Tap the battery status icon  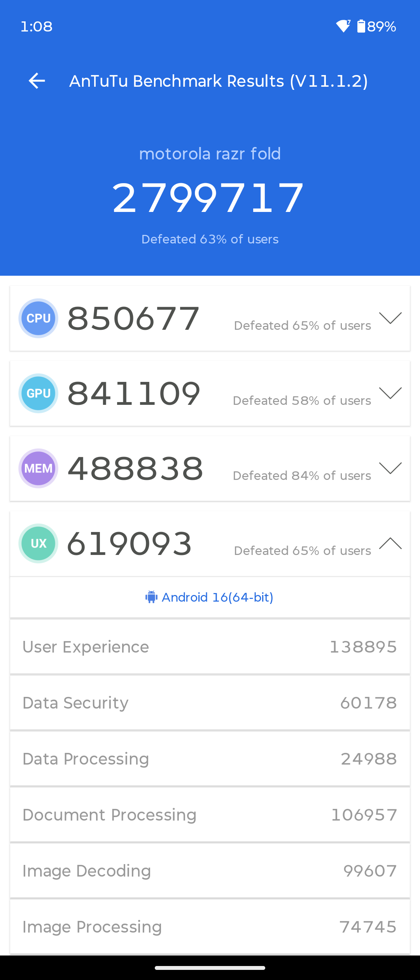(x=361, y=26)
